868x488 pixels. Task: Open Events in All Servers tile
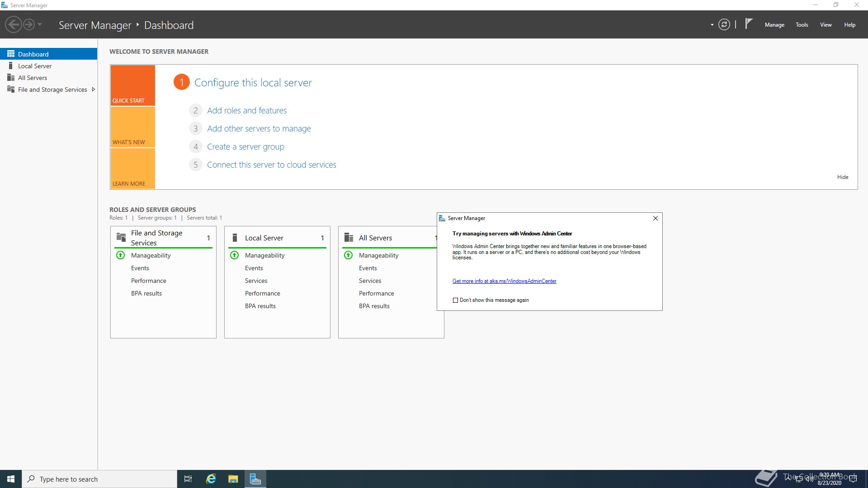tap(368, 268)
